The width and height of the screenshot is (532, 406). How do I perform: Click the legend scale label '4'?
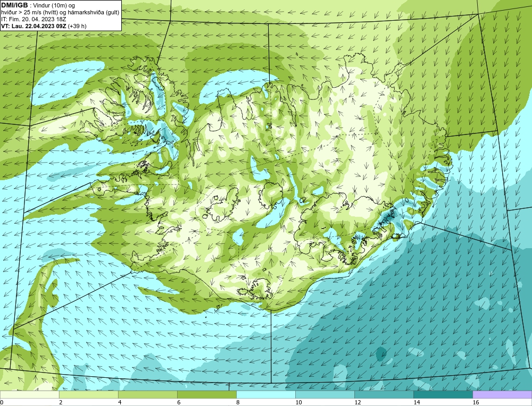click(120, 402)
